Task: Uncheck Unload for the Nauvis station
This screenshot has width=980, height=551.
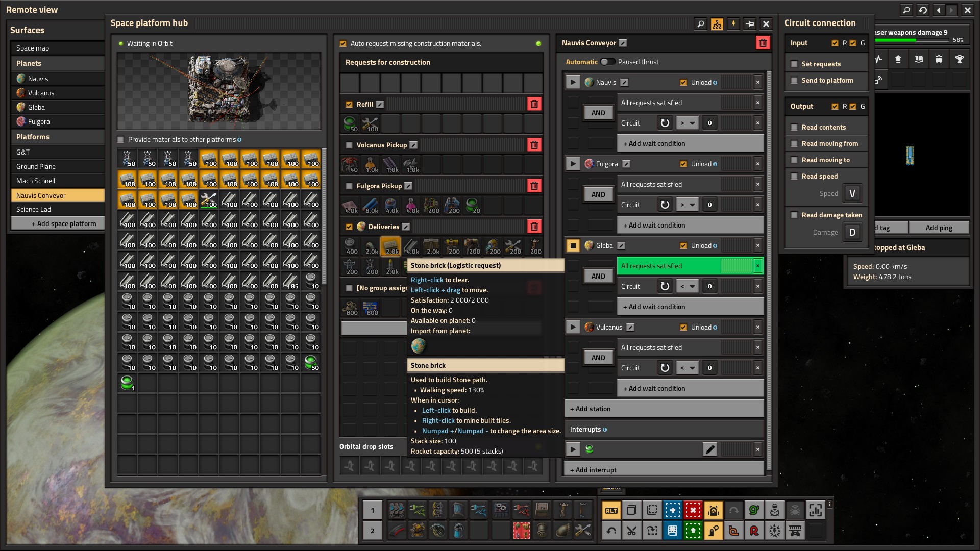Action: tap(683, 82)
